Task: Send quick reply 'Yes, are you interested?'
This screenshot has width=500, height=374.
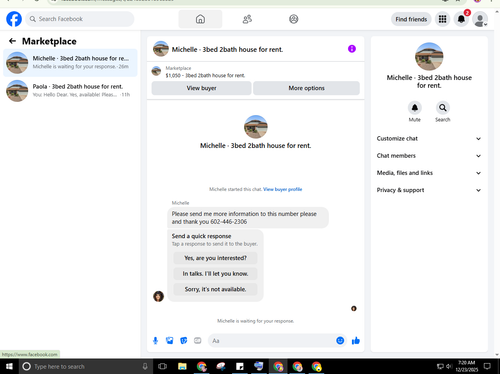Action: tap(215, 258)
